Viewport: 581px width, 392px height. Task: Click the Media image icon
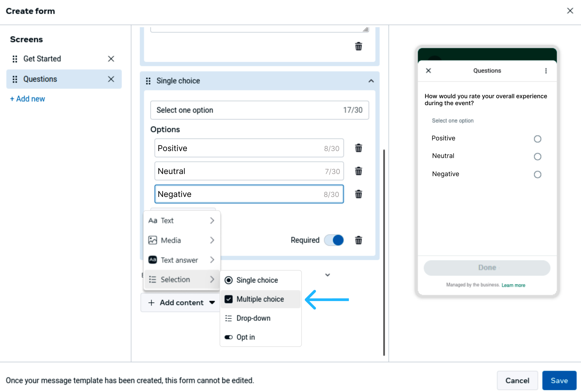[153, 240]
